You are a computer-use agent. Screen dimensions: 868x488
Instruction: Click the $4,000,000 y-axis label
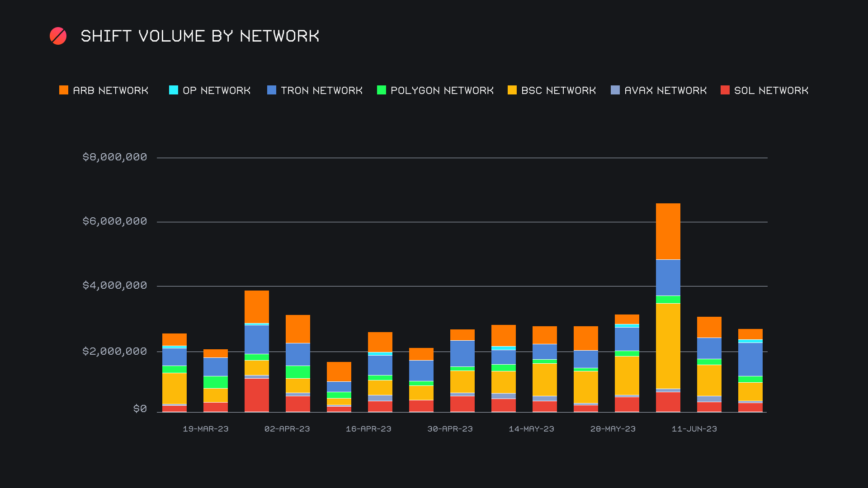pyautogui.click(x=115, y=286)
